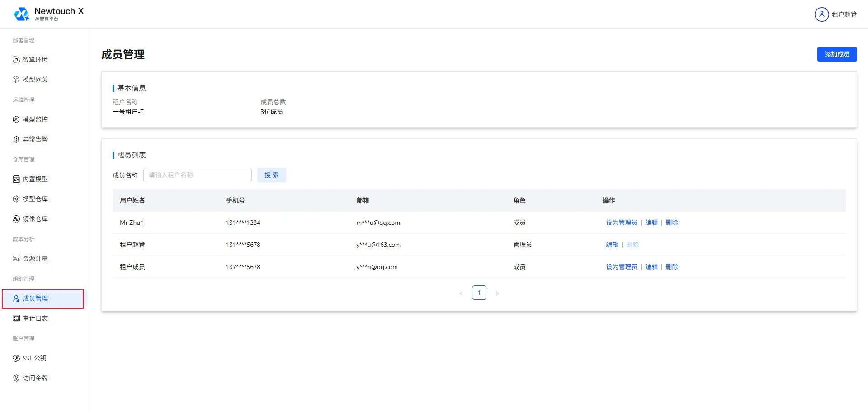Click the 审计日志 sidebar icon
The width and height of the screenshot is (868, 412).
click(16, 318)
